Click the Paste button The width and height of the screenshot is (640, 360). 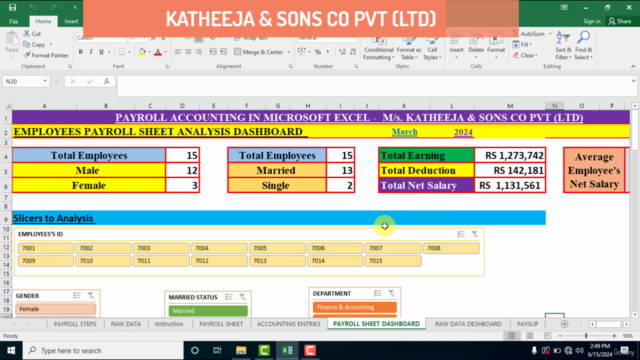tap(11, 43)
